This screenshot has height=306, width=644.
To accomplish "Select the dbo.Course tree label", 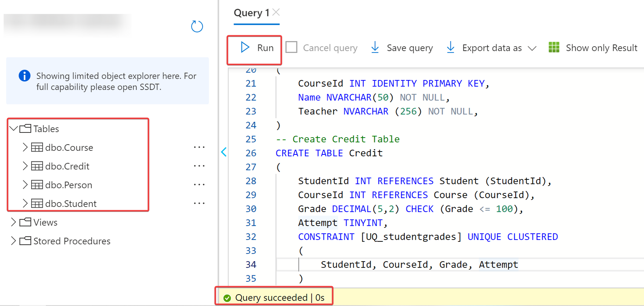I will [69, 147].
